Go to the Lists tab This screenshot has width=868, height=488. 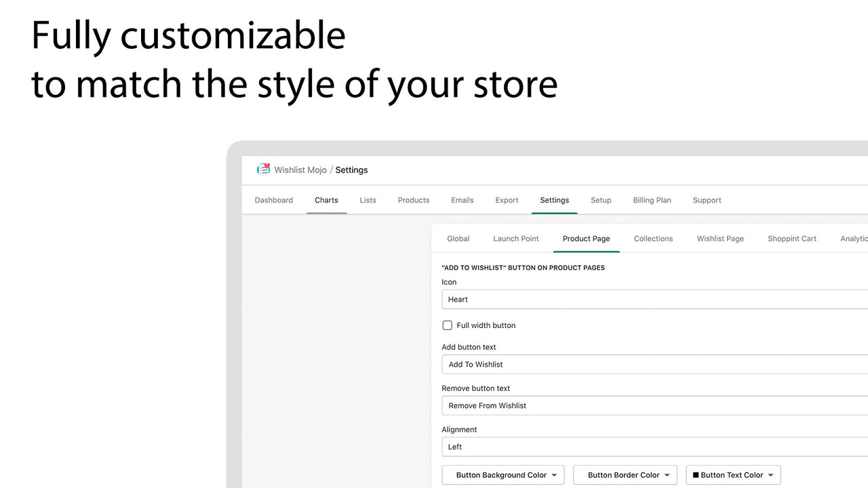368,200
